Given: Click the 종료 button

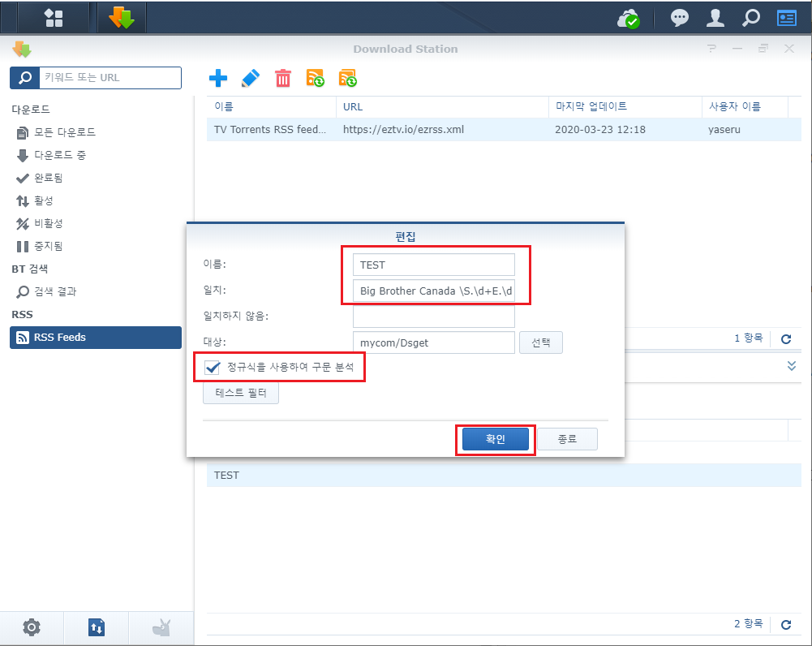Looking at the screenshot, I should pyautogui.click(x=567, y=439).
